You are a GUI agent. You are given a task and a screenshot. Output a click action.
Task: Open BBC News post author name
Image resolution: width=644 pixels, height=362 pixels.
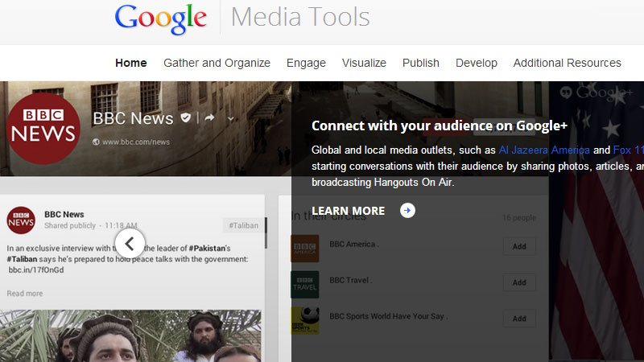coord(64,214)
